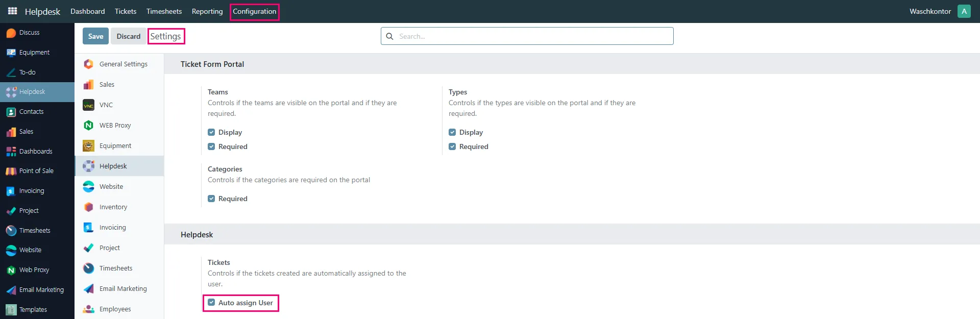
Task: Toggle Categories Required checkbox
Action: click(211, 199)
